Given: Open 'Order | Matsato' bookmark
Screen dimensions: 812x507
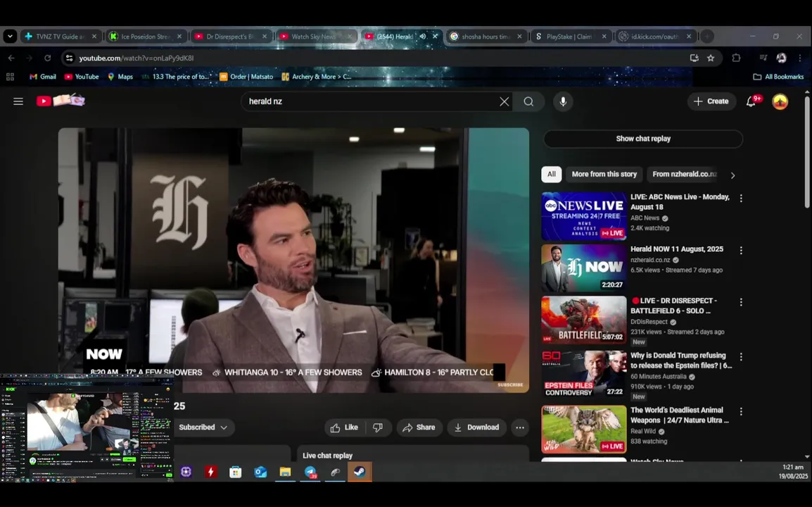Looking at the screenshot, I should click(x=246, y=77).
